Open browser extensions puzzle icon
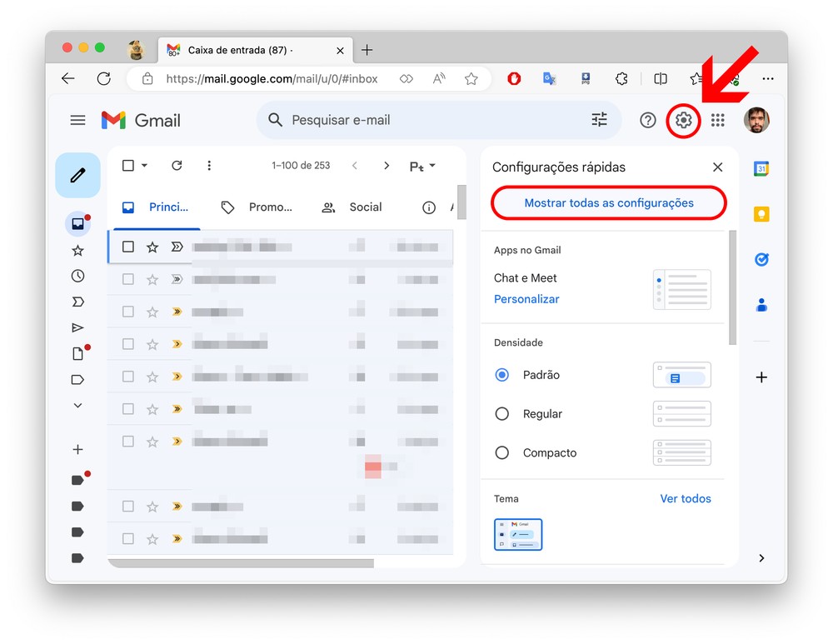The image size is (833, 644). pyautogui.click(x=621, y=78)
